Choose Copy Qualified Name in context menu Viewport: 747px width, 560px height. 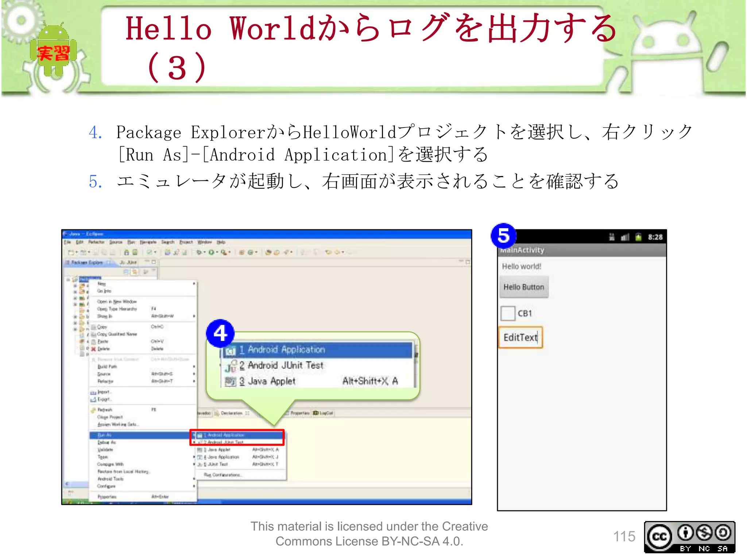(x=143, y=334)
